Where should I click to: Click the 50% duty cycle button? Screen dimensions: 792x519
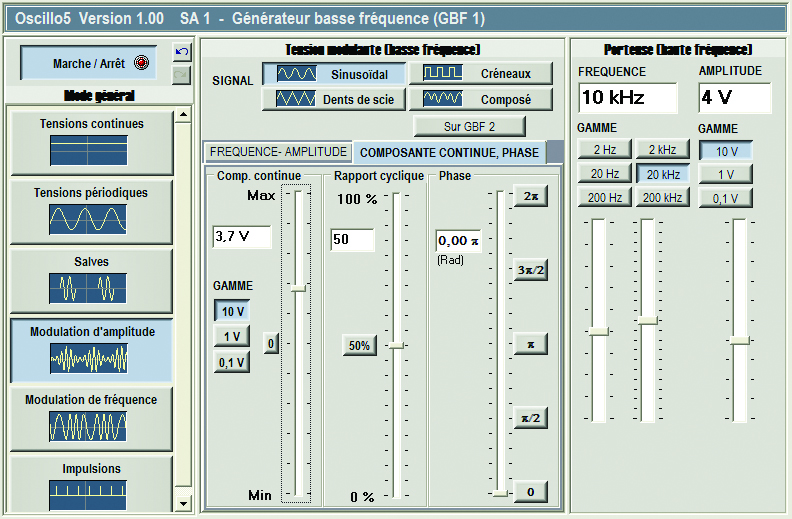coord(360,346)
